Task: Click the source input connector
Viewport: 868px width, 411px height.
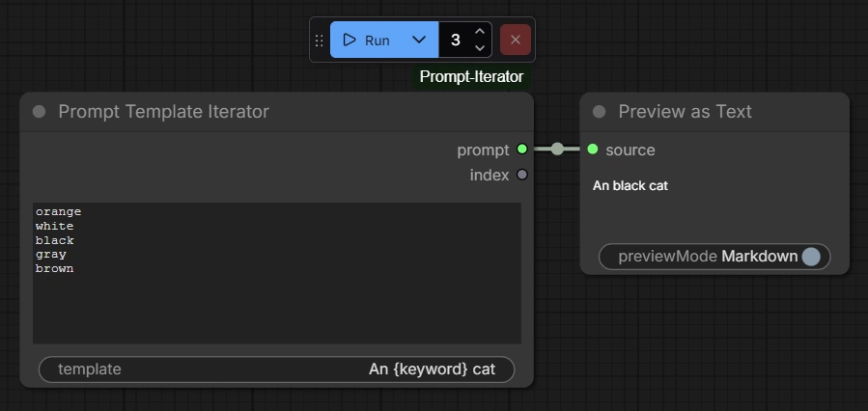Action: [x=592, y=149]
